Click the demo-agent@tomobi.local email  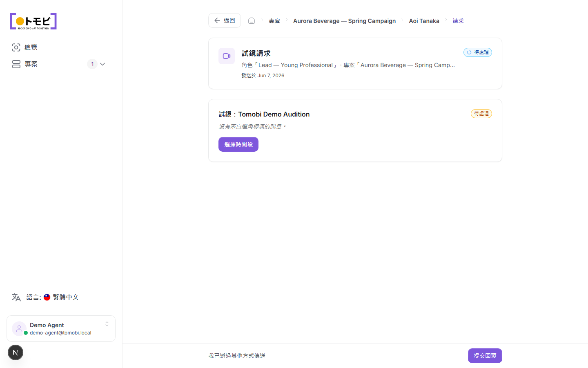(x=60, y=333)
